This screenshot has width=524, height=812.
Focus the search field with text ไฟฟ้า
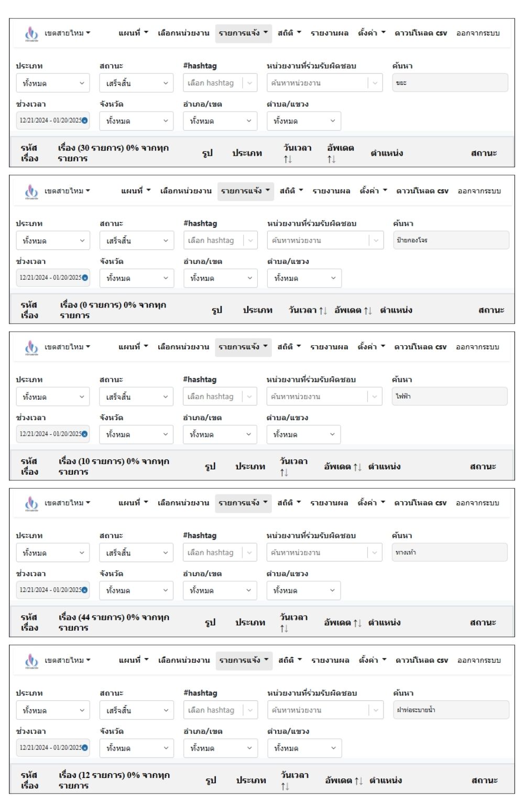pyautogui.click(x=450, y=397)
